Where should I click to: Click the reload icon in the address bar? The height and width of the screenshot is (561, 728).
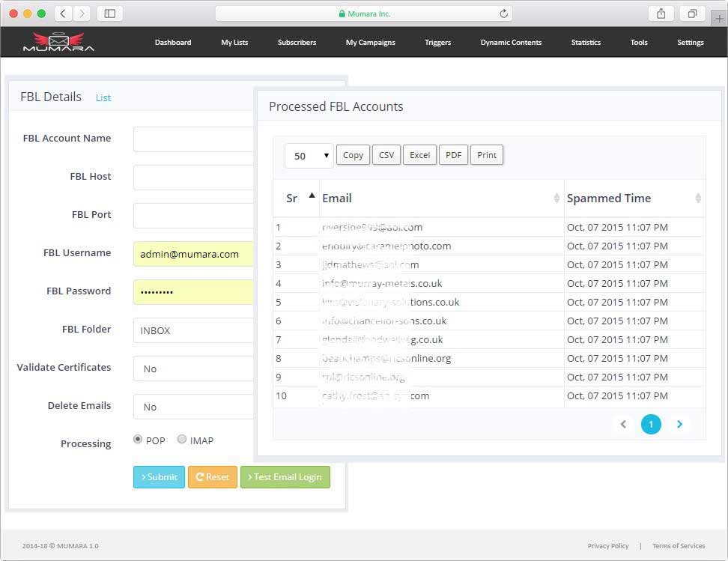click(x=503, y=13)
